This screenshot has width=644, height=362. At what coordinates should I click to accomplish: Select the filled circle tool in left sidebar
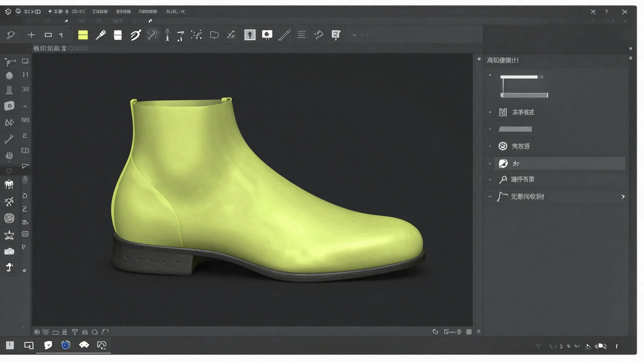pos(9,76)
